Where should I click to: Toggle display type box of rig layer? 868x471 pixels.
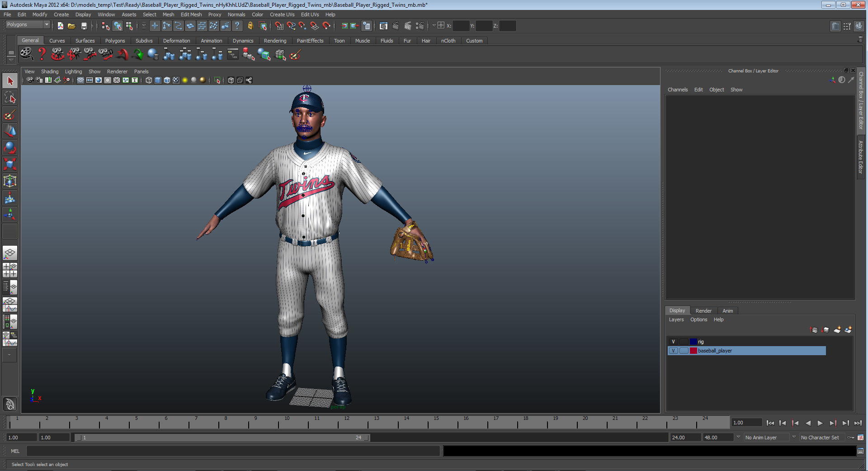click(x=684, y=342)
